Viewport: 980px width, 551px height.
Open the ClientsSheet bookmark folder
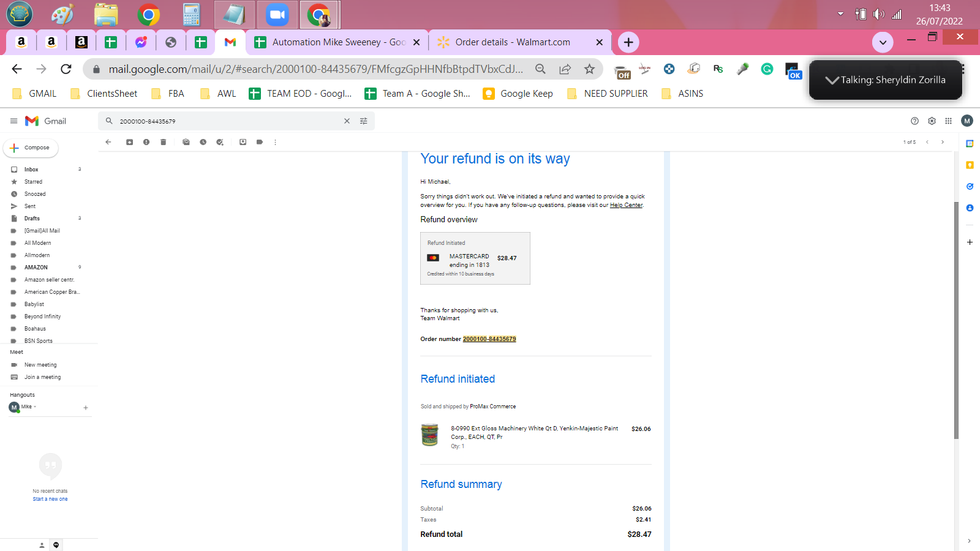click(104, 94)
